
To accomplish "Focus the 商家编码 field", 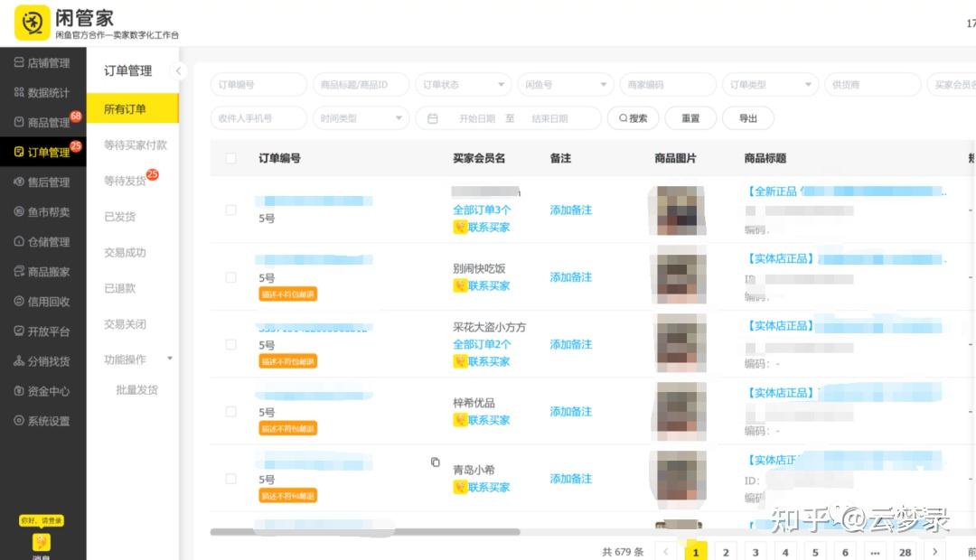I will [668, 85].
